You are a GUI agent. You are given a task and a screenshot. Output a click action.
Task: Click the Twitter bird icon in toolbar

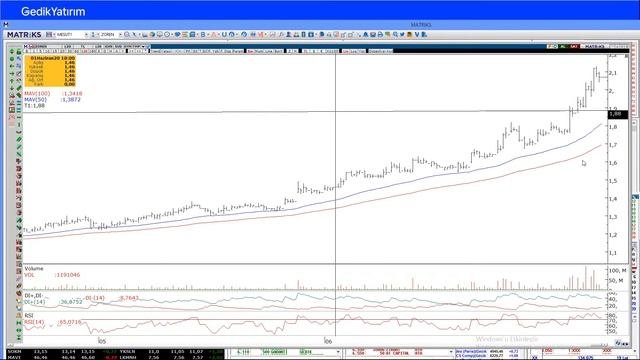(x=402, y=35)
